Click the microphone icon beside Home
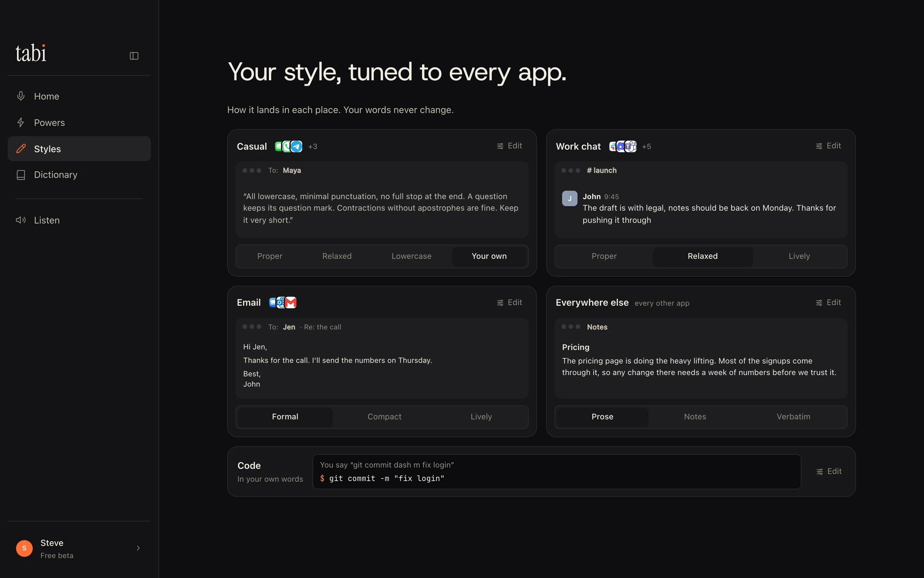 (21, 96)
